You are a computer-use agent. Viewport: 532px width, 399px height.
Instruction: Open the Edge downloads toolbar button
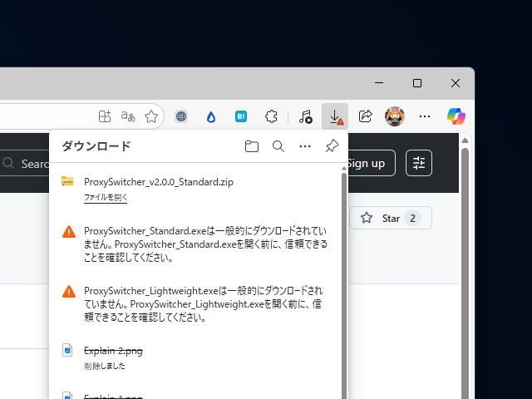click(335, 116)
